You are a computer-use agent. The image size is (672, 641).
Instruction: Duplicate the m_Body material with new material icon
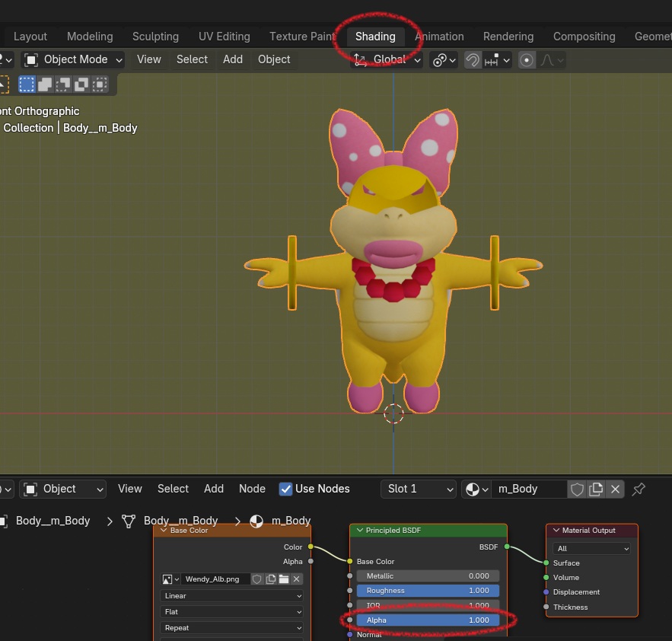click(597, 489)
